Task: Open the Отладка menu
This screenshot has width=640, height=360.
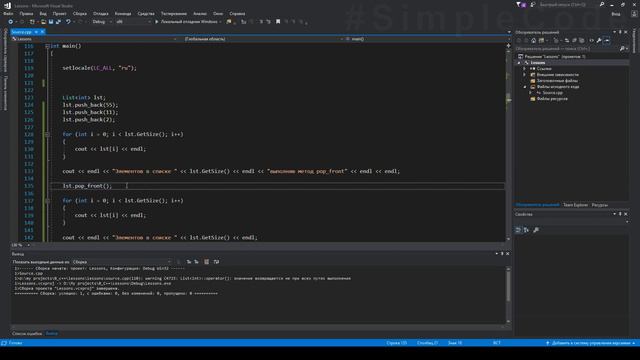Action: click(100, 13)
